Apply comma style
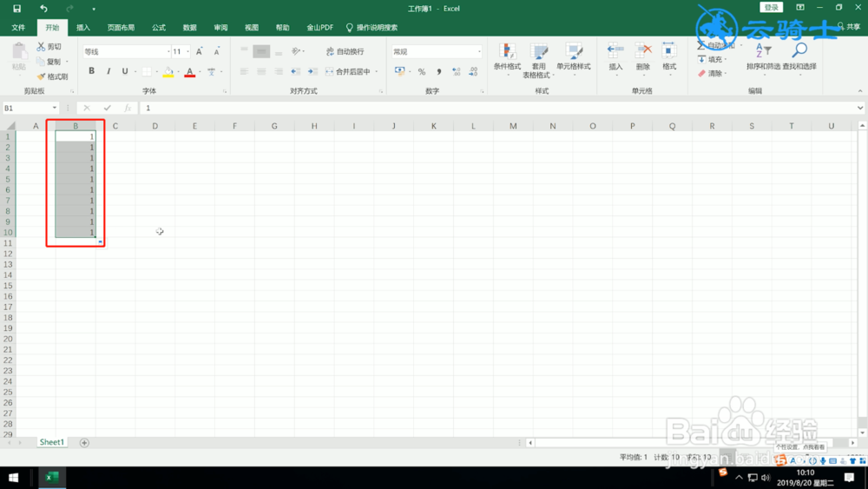Screen dimensions: 868x489 (x=439, y=71)
